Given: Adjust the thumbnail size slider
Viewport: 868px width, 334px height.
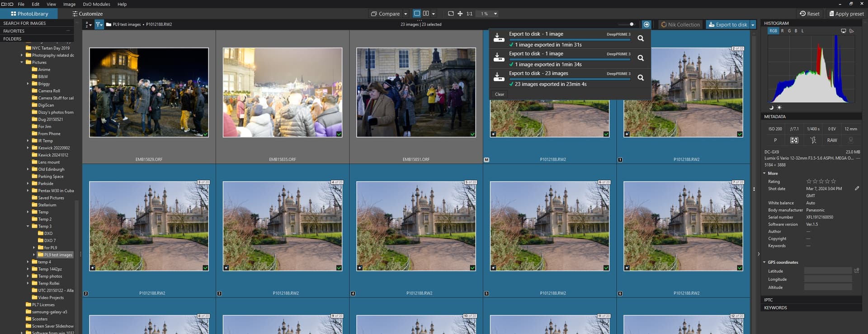Looking at the screenshot, I should (631, 24).
